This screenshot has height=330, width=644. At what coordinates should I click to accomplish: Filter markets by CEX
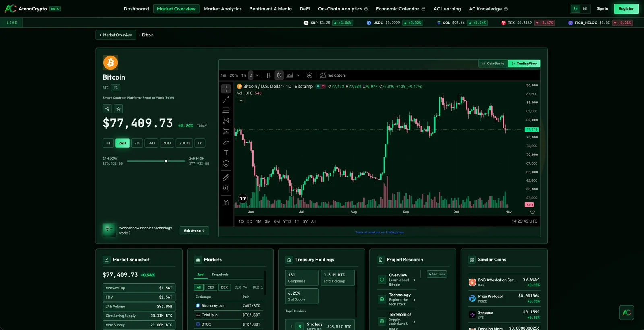pyautogui.click(x=211, y=287)
